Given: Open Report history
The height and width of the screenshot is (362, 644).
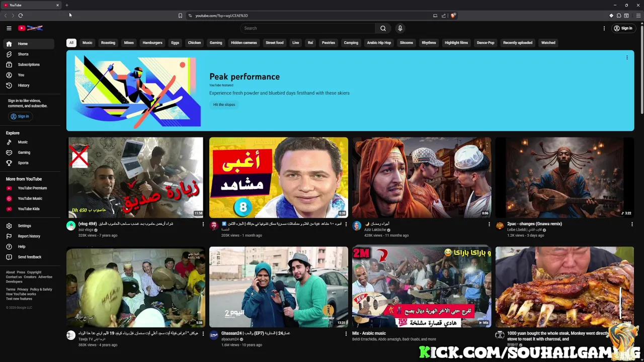Looking at the screenshot, I should (28, 236).
